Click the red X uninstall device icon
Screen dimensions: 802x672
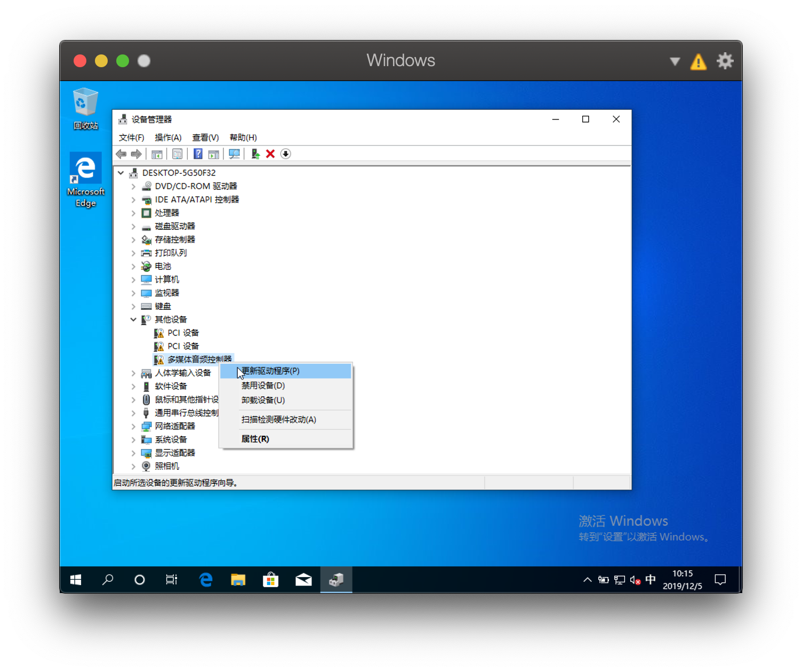point(270,154)
